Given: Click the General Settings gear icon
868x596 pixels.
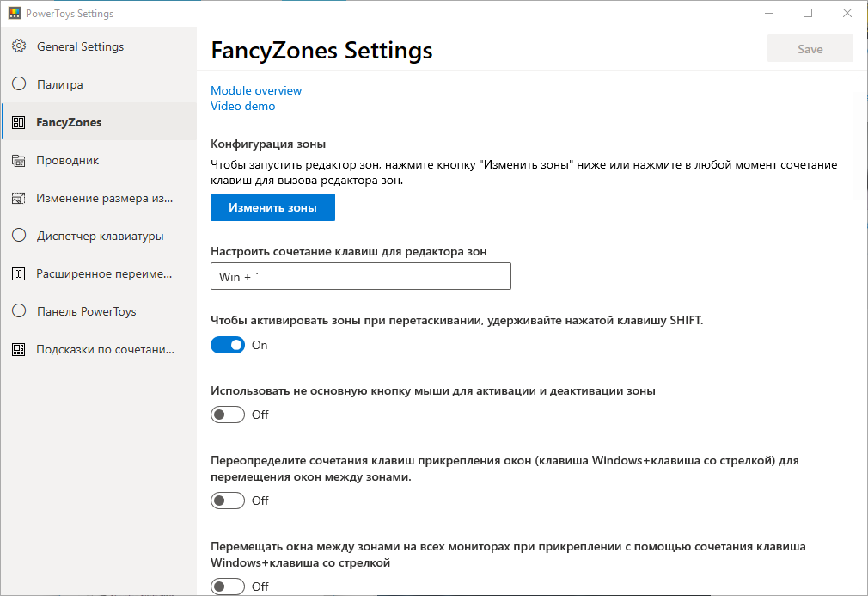Looking at the screenshot, I should (19, 46).
